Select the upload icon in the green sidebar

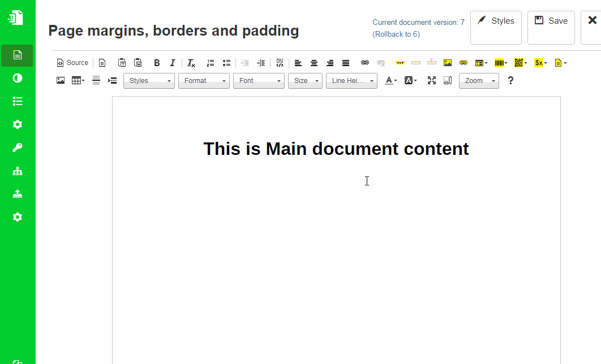[18, 193]
